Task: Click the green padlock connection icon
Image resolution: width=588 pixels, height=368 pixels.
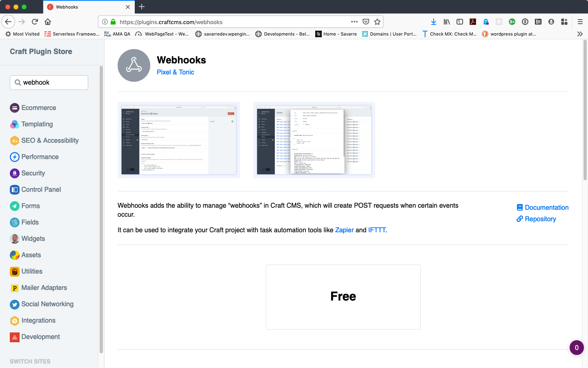Action: tap(113, 22)
